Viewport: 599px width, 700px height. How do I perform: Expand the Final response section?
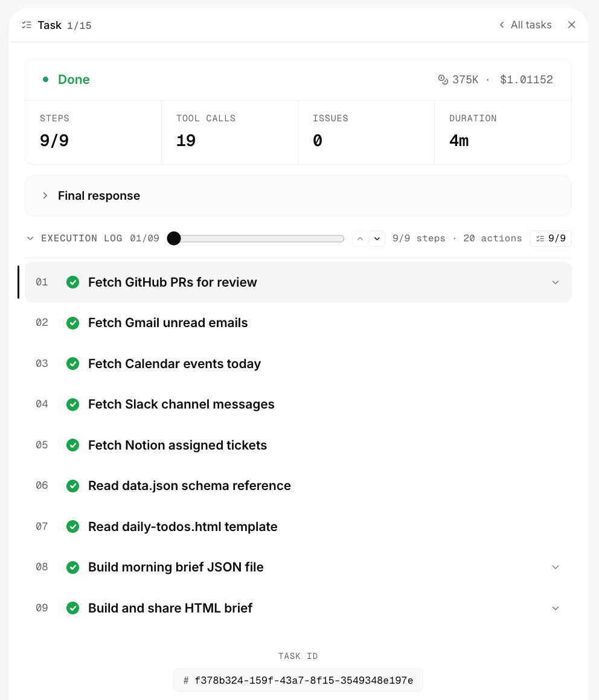[x=298, y=196]
